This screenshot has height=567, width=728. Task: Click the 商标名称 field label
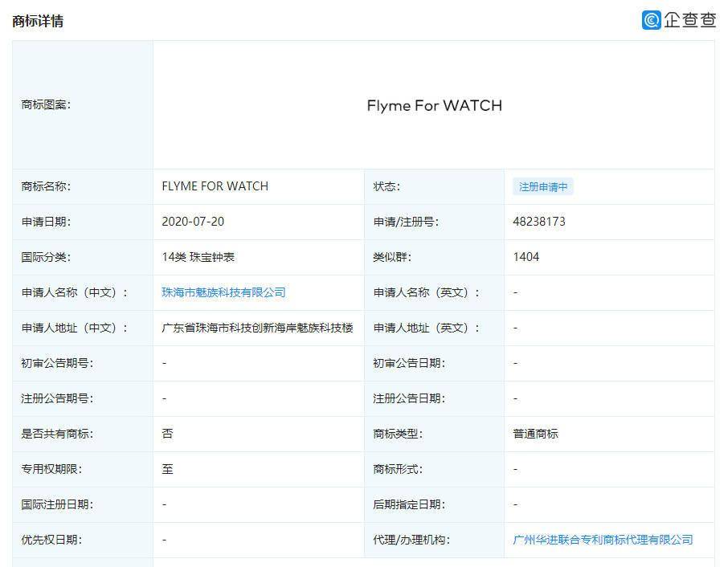click(x=46, y=186)
